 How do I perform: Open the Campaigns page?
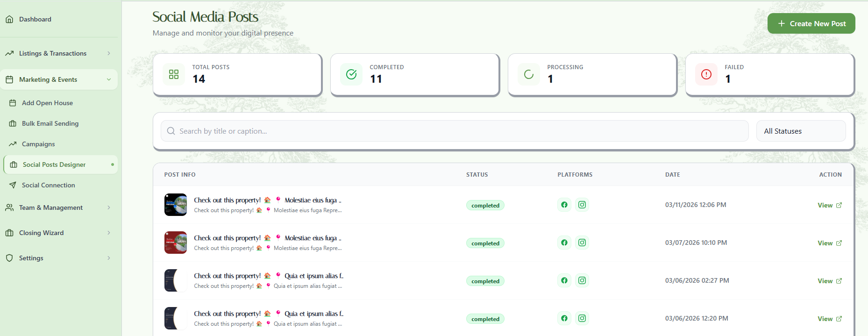click(x=38, y=144)
